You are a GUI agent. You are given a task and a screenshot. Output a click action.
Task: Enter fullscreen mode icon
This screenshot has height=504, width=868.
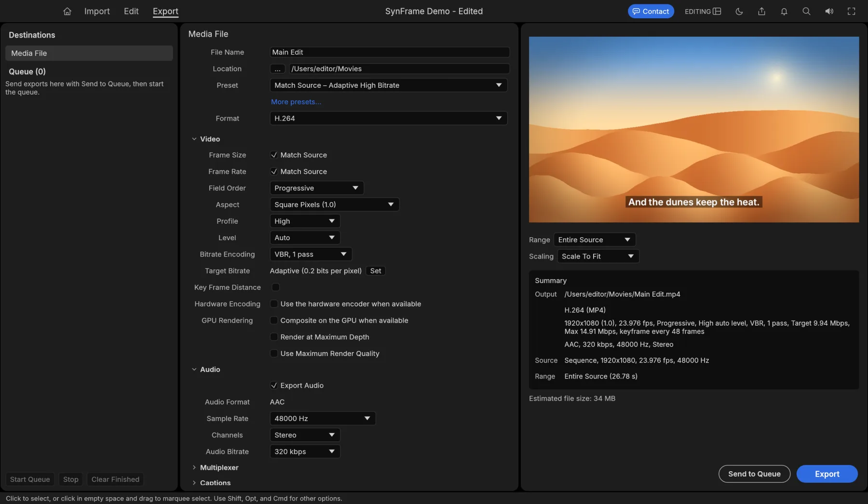(x=852, y=11)
